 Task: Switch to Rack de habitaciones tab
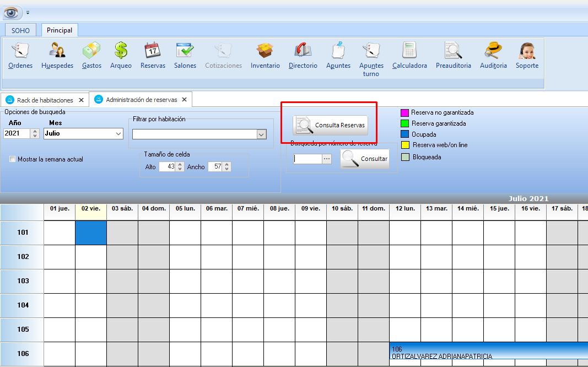tap(45, 100)
